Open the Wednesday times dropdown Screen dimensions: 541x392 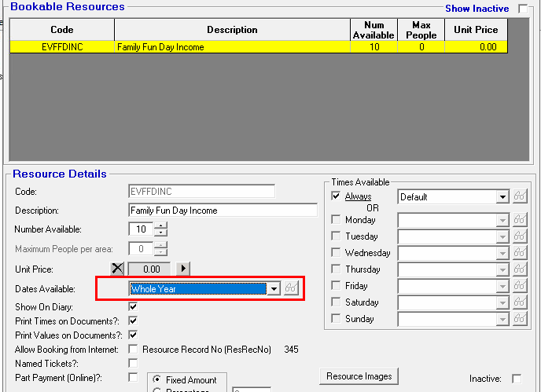502,253
